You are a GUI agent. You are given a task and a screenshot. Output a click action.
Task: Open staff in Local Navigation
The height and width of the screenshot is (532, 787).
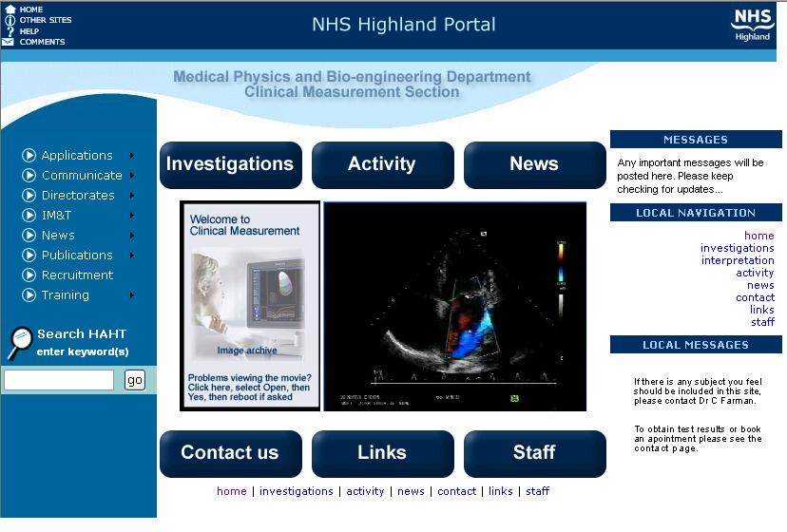(x=762, y=322)
